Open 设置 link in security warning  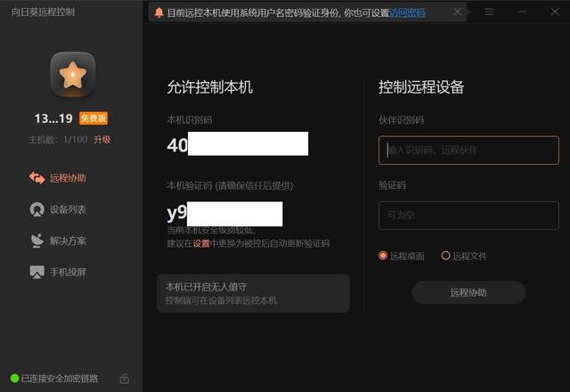pyautogui.click(x=201, y=243)
